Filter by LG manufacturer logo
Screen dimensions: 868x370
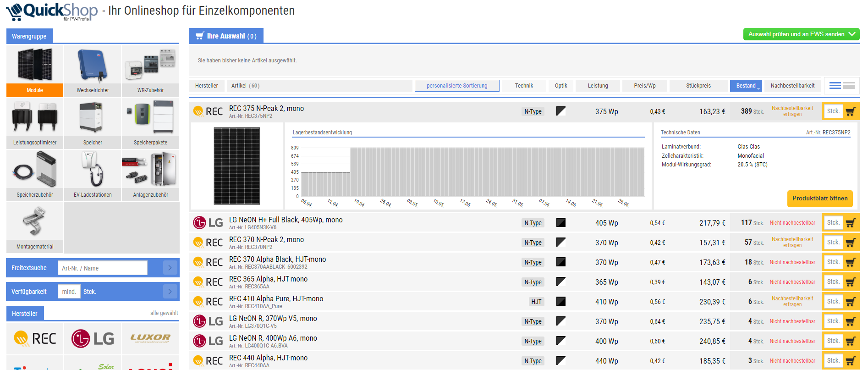[x=93, y=339]
